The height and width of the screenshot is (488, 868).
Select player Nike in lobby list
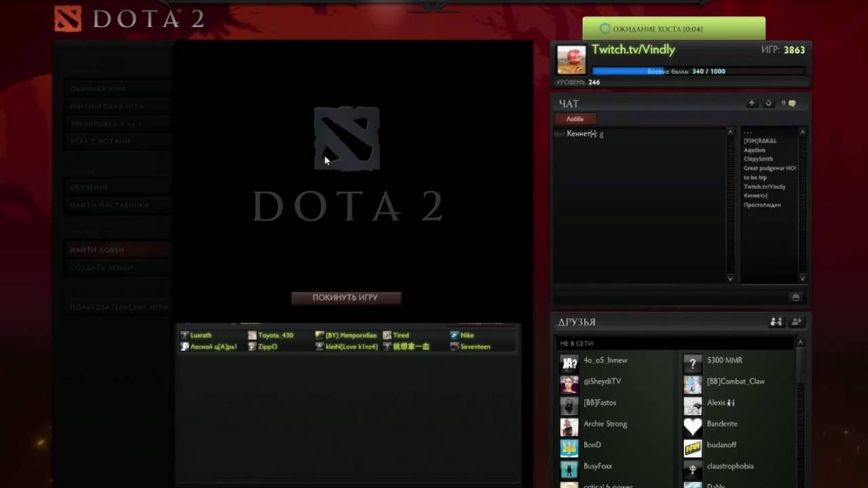coord(467,335)
